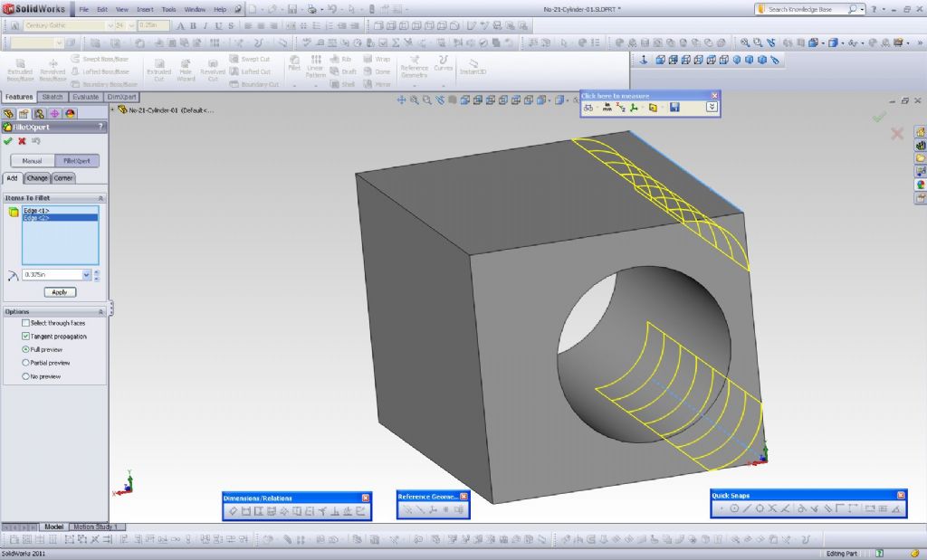
Task: Click the SolidWorks logo
Action: (34, 9)
